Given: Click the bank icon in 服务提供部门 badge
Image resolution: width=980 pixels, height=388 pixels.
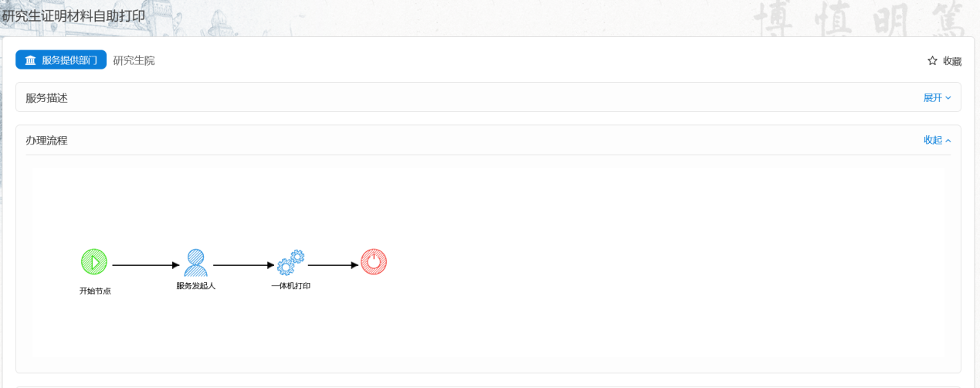Looking at the screenshot, I should point(30,60).
